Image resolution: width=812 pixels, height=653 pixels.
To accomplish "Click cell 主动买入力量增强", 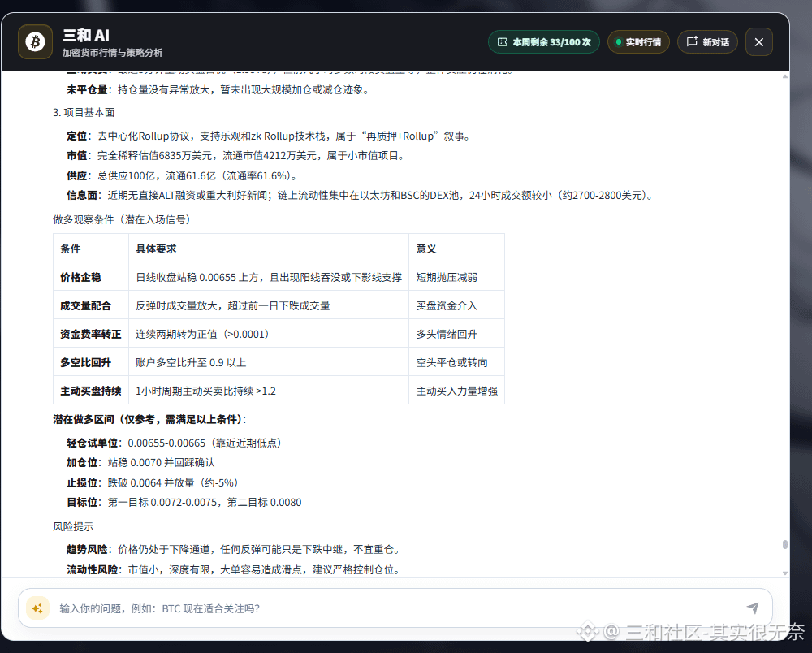I will (x=456, y=391).
